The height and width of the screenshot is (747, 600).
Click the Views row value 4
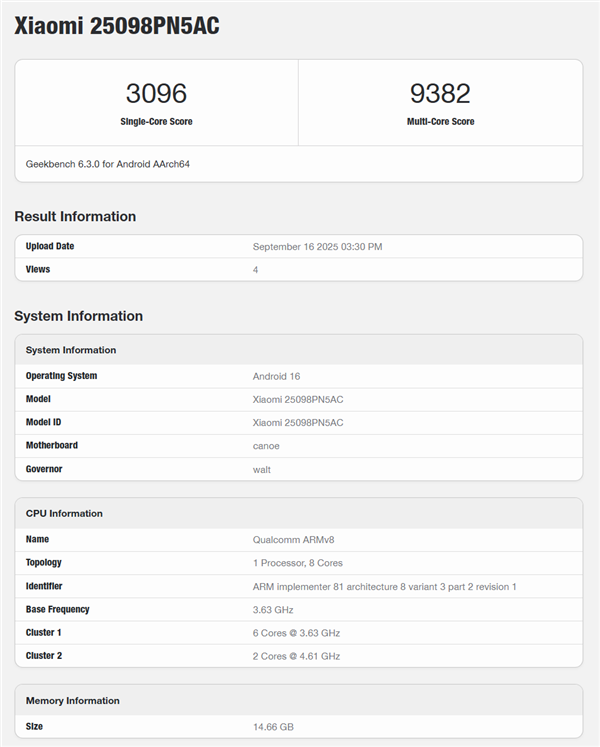[x=256, y=270]
